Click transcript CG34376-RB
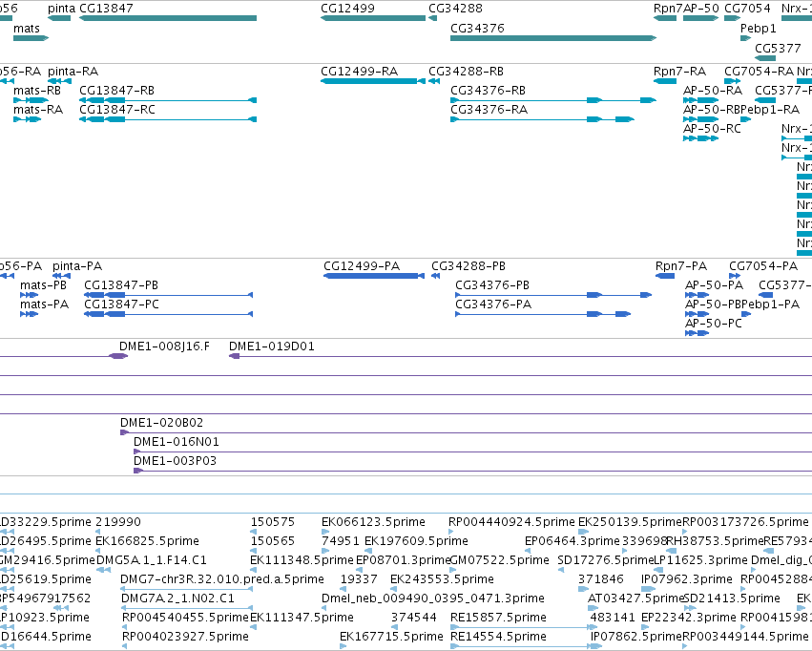 click(x=553, y=100)
